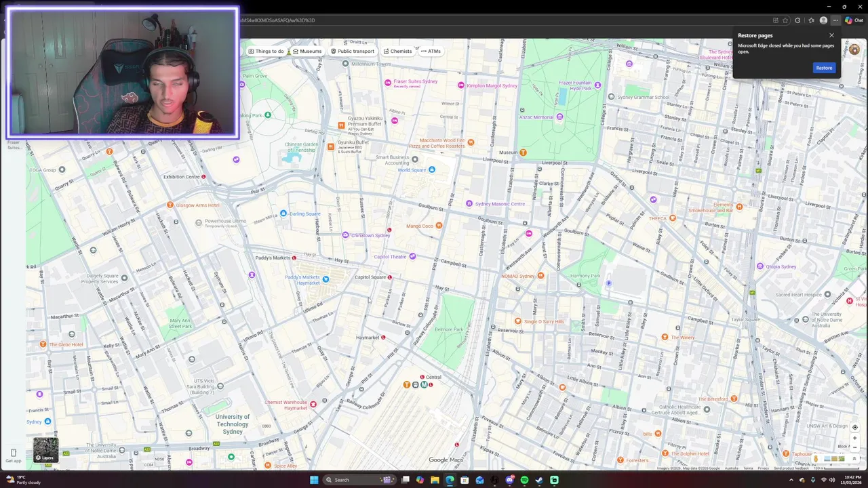Click the Sydney Masonic Centre marker
This screenshot has width=868, height=488.
(469, 204)
